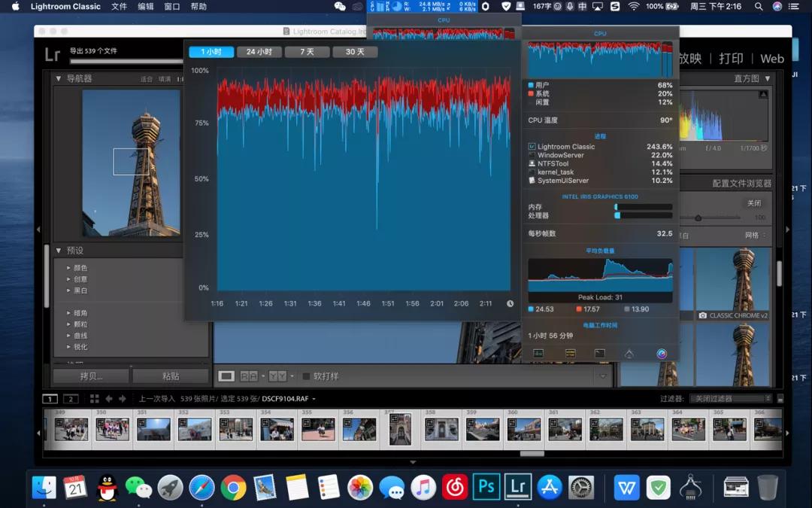Viewport: 812px width, 508px height.
Task: Open the 文件 menu
Action: (x=119, y=6)
